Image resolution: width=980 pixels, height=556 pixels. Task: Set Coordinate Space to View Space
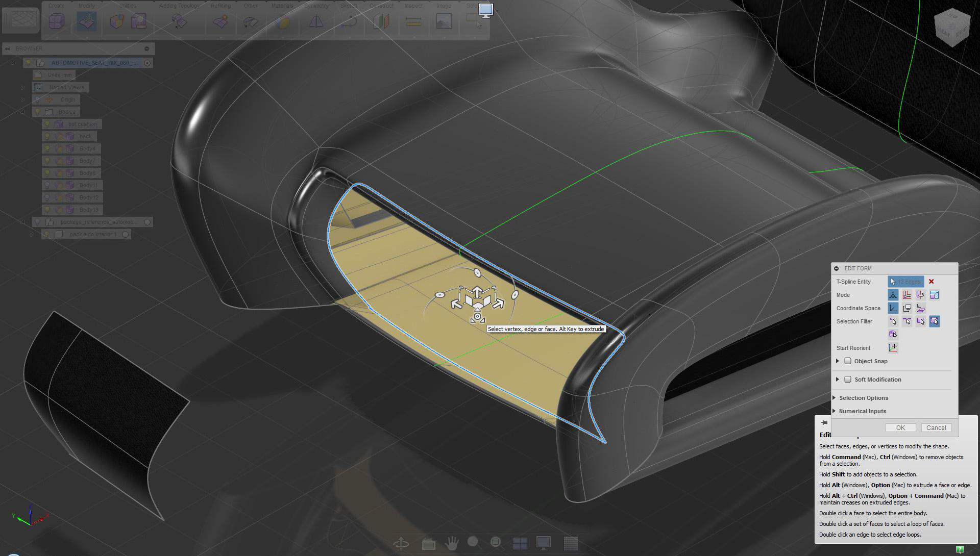907,308
